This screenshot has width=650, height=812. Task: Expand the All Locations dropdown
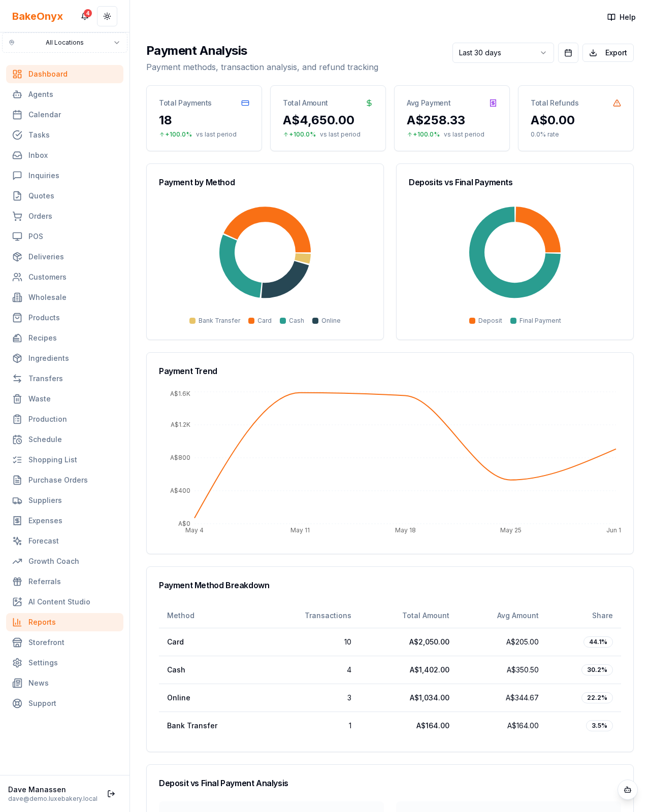64,43
